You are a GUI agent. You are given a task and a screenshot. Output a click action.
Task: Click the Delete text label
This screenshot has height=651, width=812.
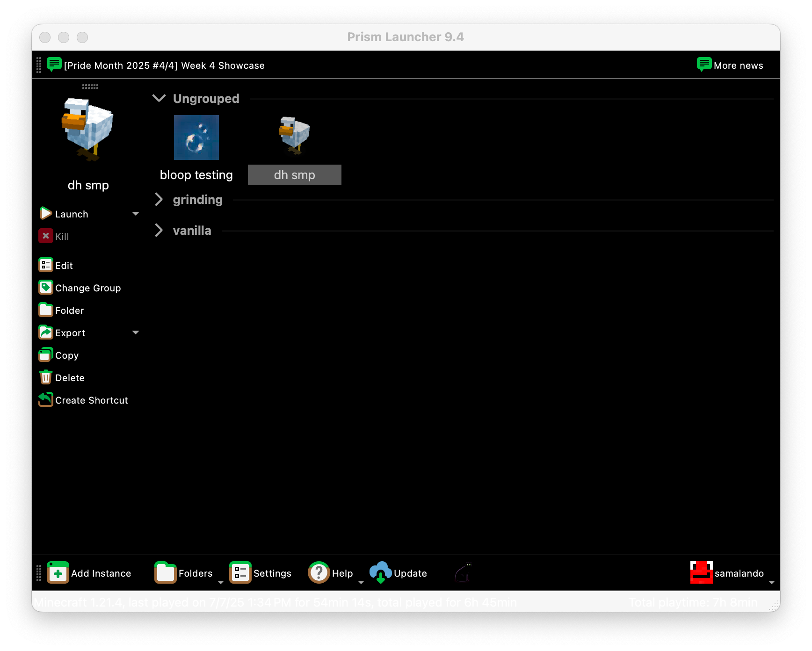(70, 378)
